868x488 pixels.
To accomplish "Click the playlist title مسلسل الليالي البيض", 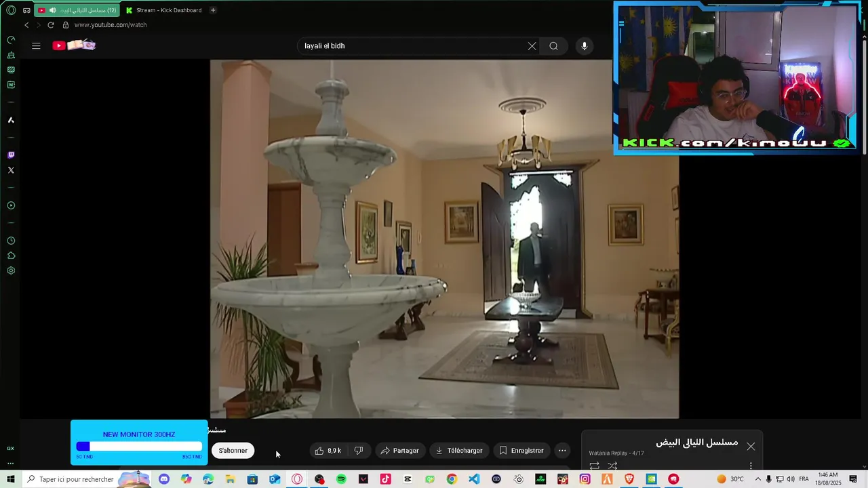I will (x=696, y=443).
